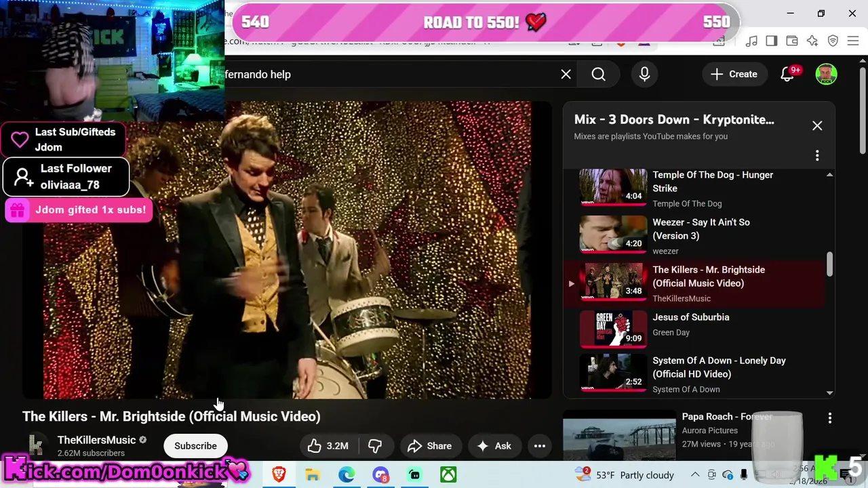Dislike the Mr. Brightside video
The width and height of the screenshot is (868, 488).
375,446
